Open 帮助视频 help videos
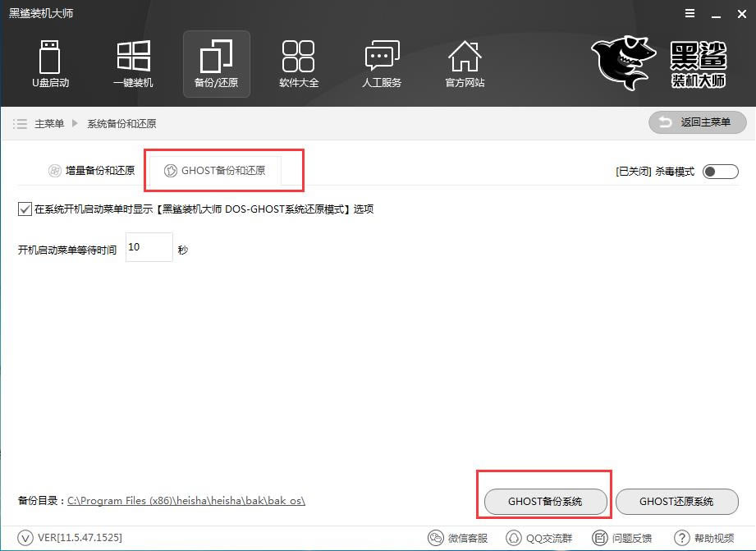 (704, 538)
